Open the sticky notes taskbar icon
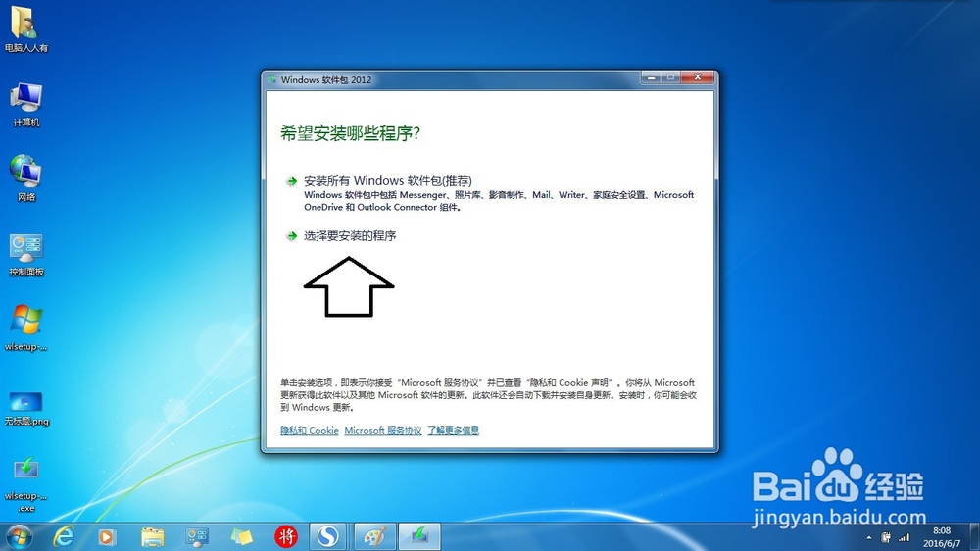 tap(242, 536)
